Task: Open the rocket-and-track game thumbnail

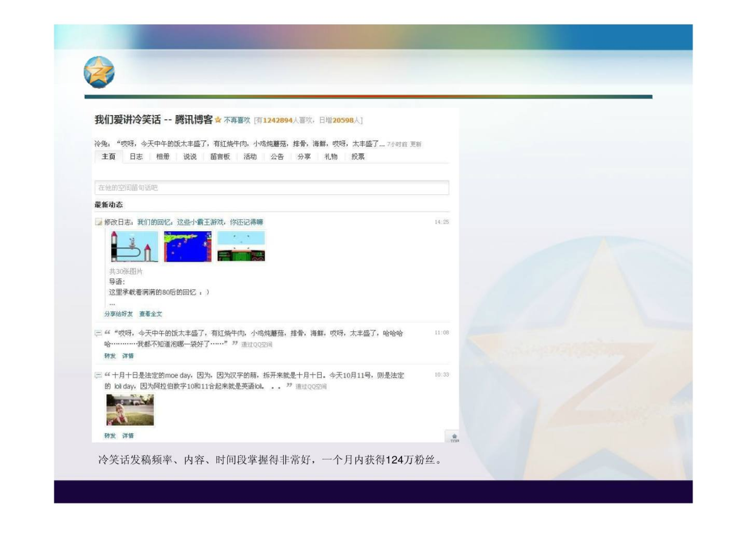Action: coord(134,246)
